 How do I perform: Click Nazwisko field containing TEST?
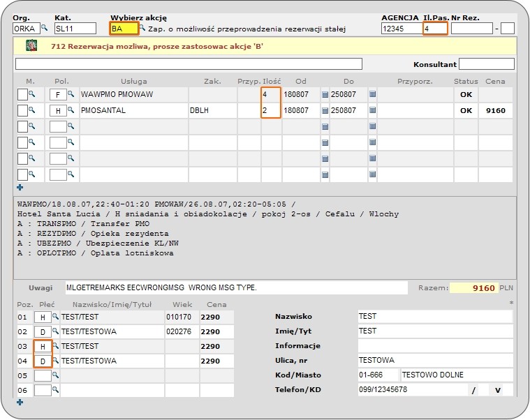pos(435,316)
